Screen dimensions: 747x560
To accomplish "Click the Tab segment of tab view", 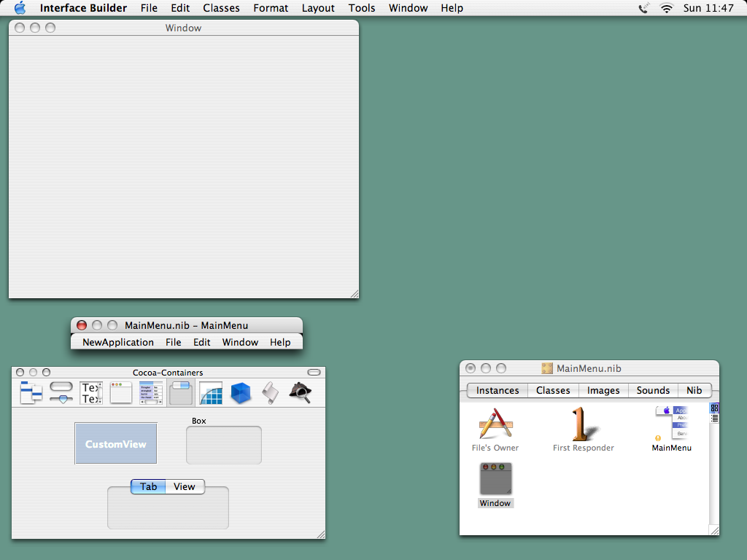I will (148, 486).
